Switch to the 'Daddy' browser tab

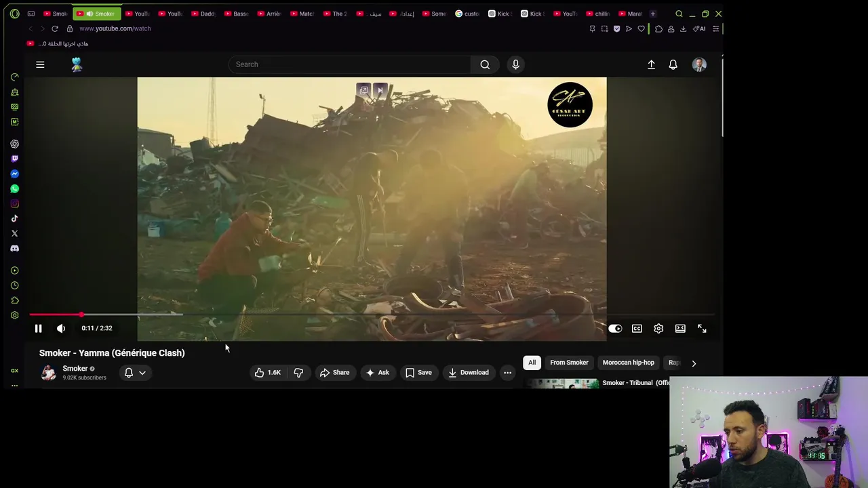[203, 14]
